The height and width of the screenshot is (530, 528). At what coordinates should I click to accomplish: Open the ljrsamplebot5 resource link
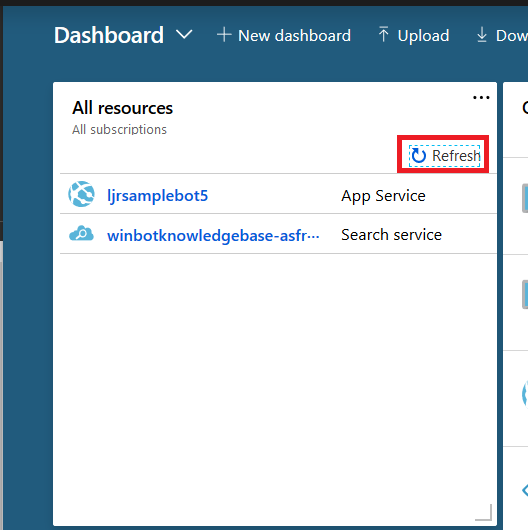(x=158, y=196)
